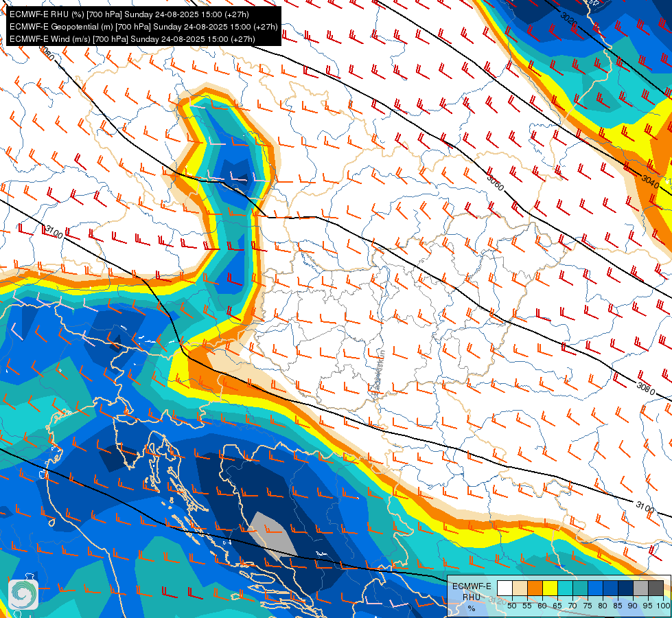The height and width of the screenshot is (618, 672).
Task: Click the 3060 contour label in map center
Action: point(496,183)
